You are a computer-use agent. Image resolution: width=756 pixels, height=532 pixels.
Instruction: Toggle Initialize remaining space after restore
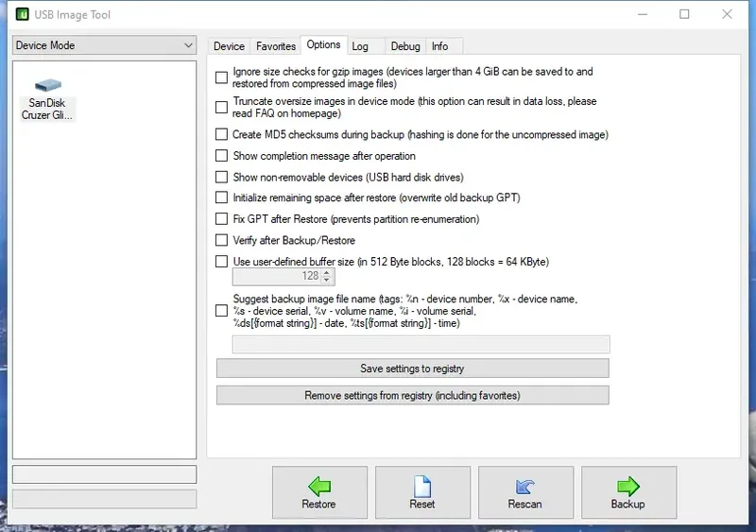[x=221, y=197]
